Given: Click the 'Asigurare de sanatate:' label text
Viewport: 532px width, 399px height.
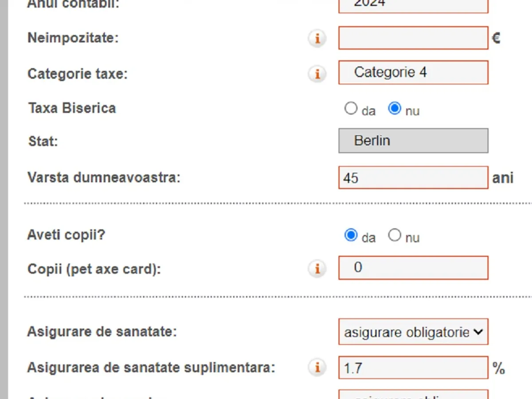Looking at the screenshot, I should tap(102, 332).
